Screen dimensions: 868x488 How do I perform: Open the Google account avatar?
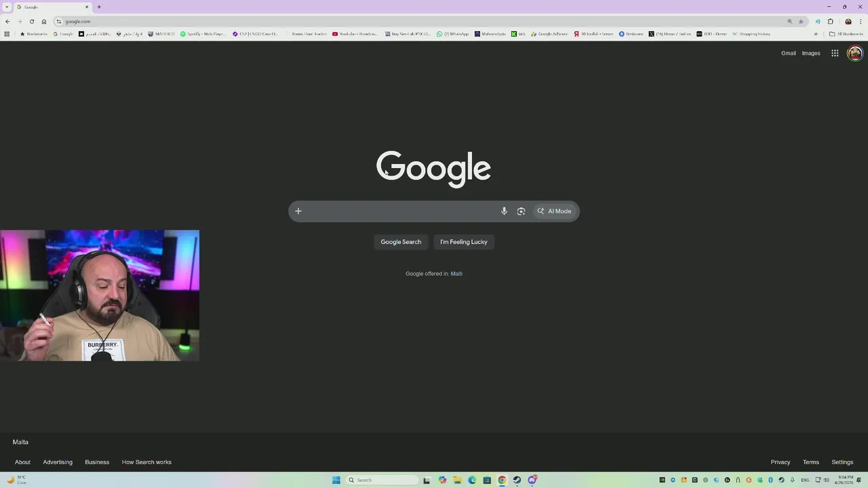(x=855, y=53)
